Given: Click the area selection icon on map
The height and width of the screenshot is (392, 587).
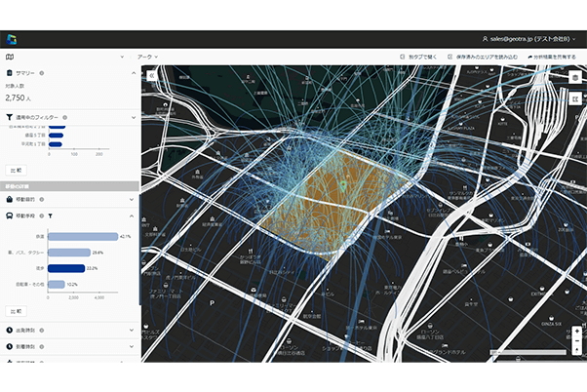Looking at the screenshot, I should point(574,98).
